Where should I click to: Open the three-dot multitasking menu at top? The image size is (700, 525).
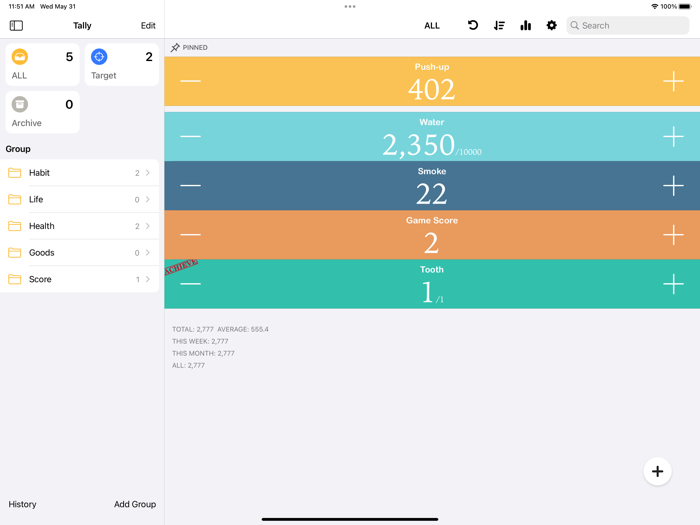click(x=350, y=7)
